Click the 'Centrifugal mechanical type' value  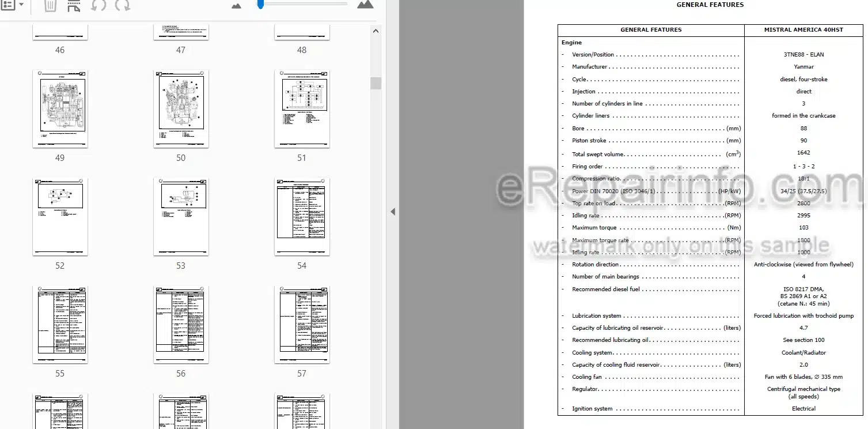pos(803,389)
